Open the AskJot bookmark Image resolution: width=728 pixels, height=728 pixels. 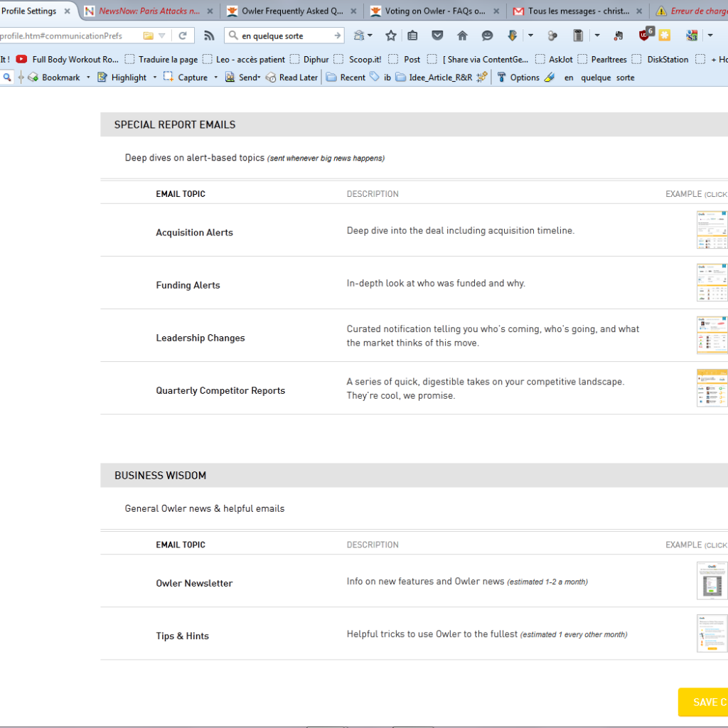tap(554, 60)
